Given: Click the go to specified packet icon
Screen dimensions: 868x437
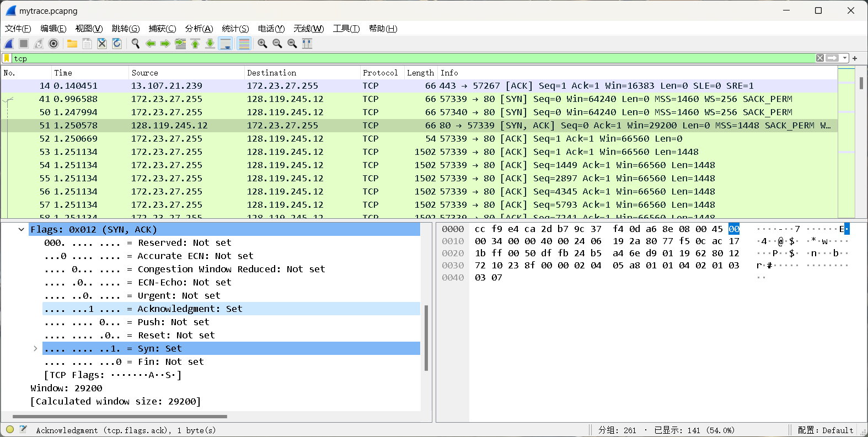Looking at the screenshot, I should (x=180, y=44).
